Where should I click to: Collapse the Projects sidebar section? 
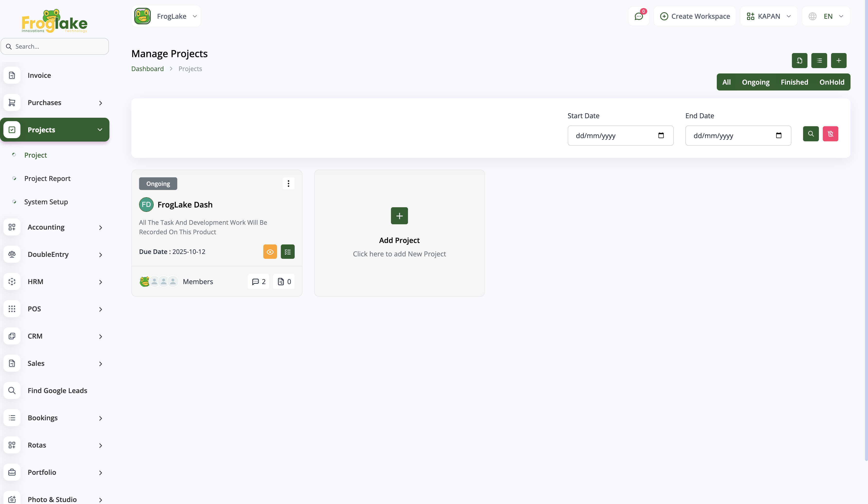pos(55,130)
